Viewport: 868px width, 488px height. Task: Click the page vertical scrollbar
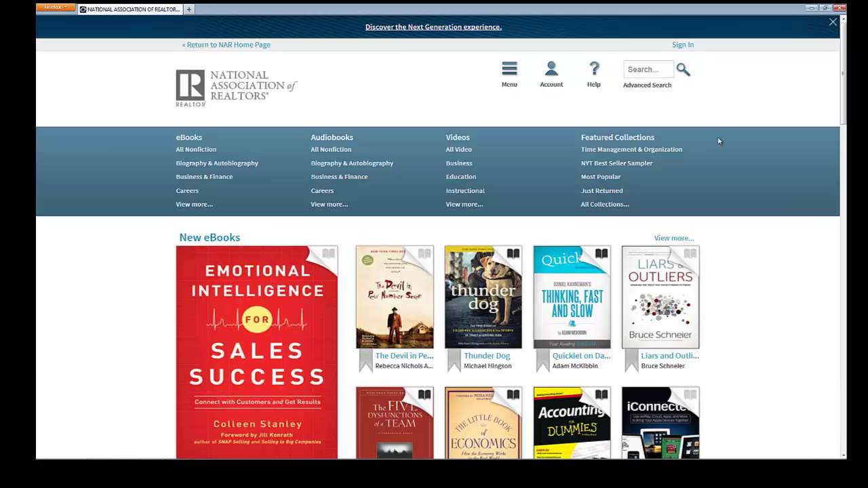[x=843, y=75]
